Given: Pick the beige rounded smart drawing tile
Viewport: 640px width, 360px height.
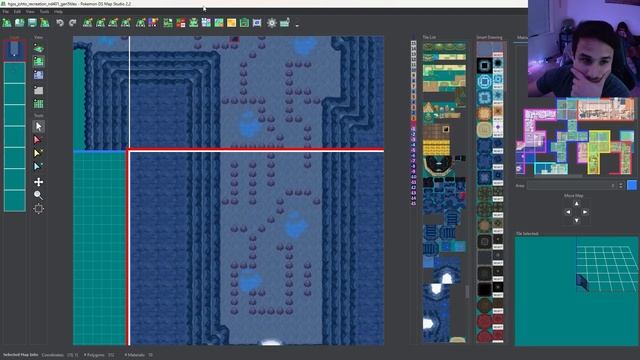Looking at the screenshot, I should (484, 130).
